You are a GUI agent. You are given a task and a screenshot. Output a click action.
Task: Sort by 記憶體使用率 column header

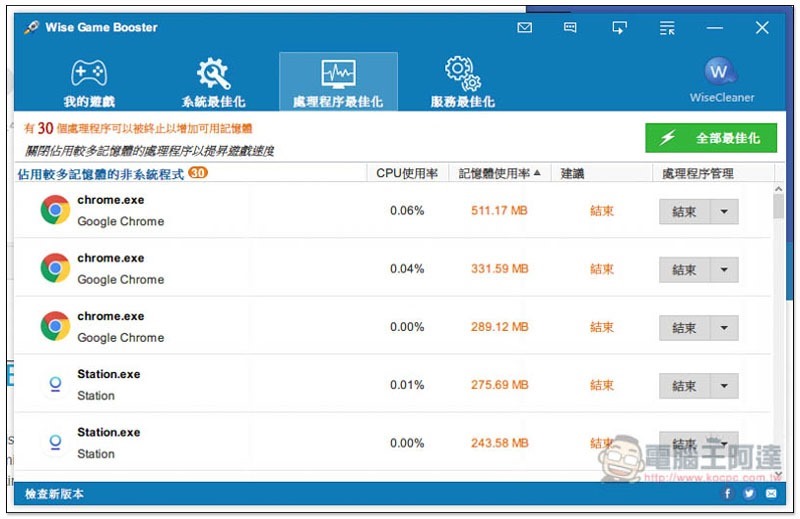499,173
